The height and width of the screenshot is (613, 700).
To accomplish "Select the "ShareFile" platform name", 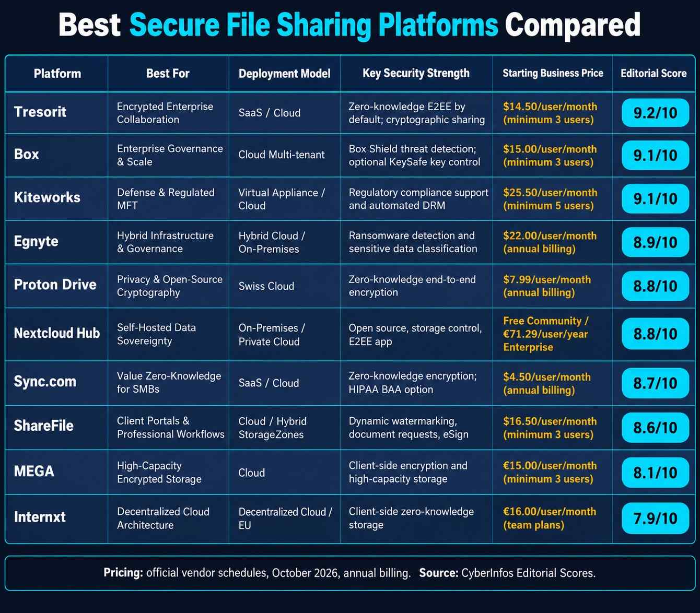I will pos(44,426).
